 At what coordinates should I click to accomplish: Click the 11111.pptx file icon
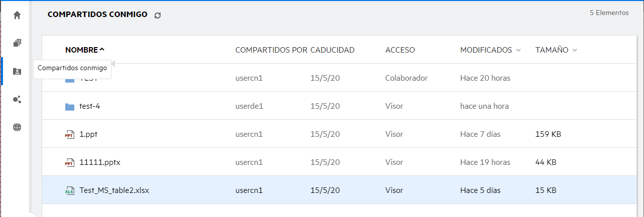tap(70, 162)
